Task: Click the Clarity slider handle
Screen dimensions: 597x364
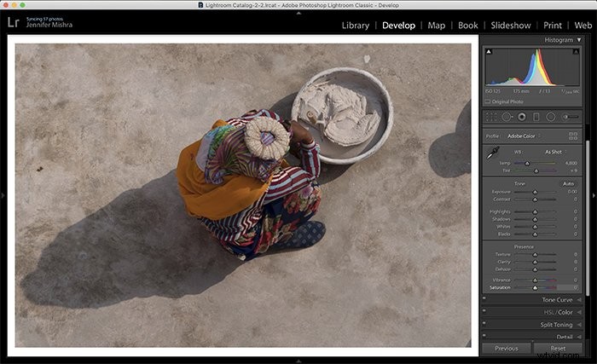Action: point(535,262)
